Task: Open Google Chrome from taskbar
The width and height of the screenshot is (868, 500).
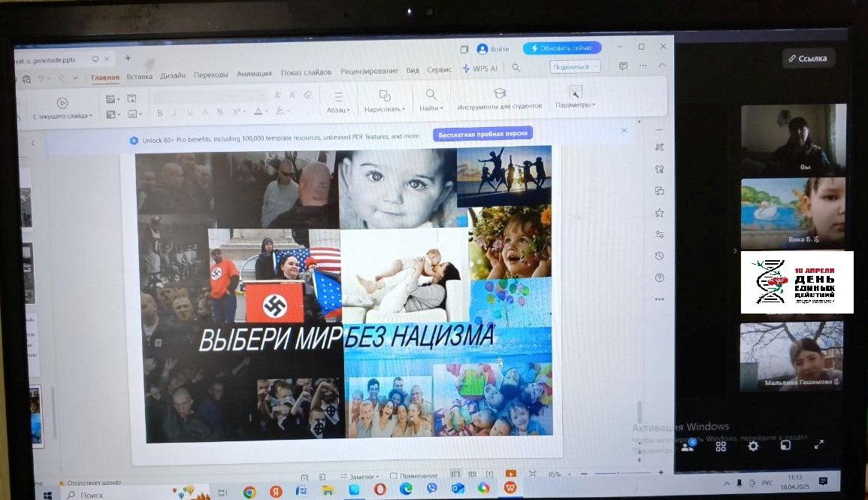Action: coord(250,492)
